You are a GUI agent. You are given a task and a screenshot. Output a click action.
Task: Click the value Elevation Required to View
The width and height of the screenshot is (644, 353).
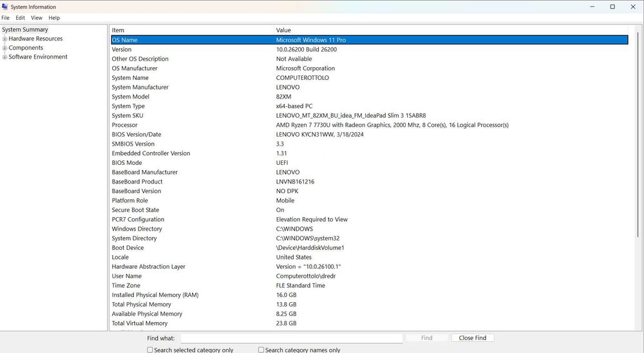pos(312,220)
